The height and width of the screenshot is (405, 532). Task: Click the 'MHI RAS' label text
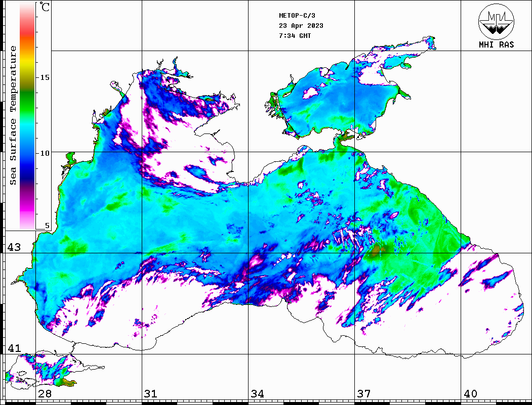pyautogui.click(x=496, y=44)
